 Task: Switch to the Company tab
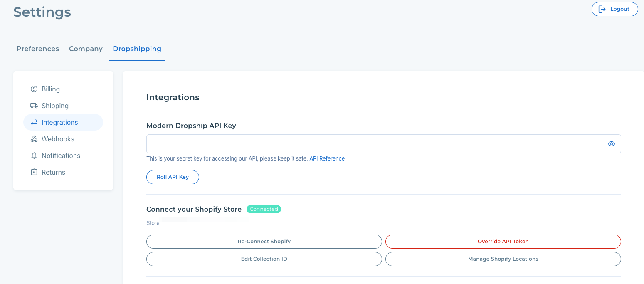86,49
